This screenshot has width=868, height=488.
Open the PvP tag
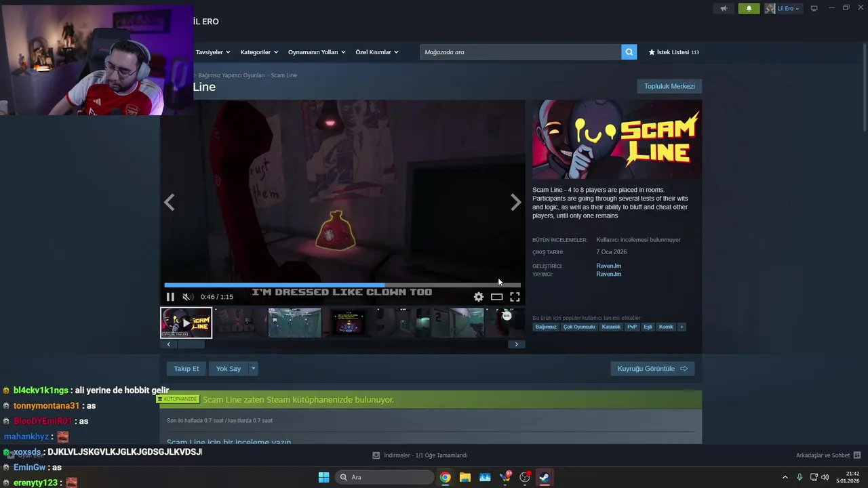[x=632, y=327]
